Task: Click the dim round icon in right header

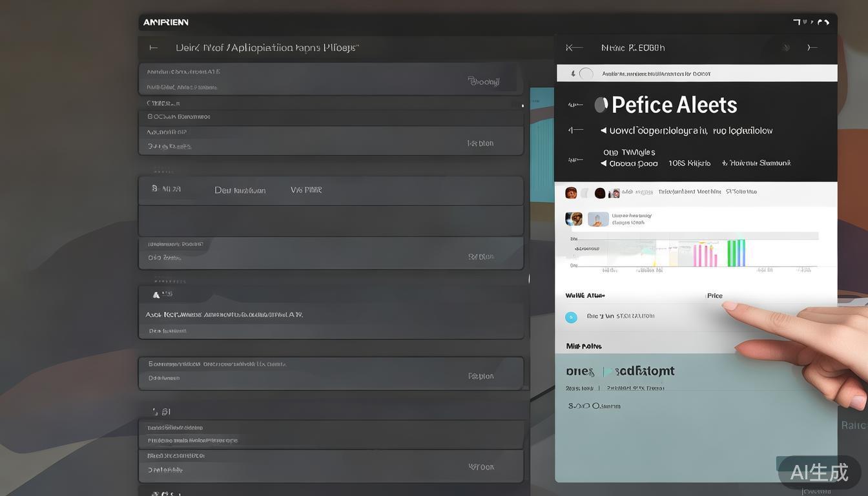Action: (786, 48)
